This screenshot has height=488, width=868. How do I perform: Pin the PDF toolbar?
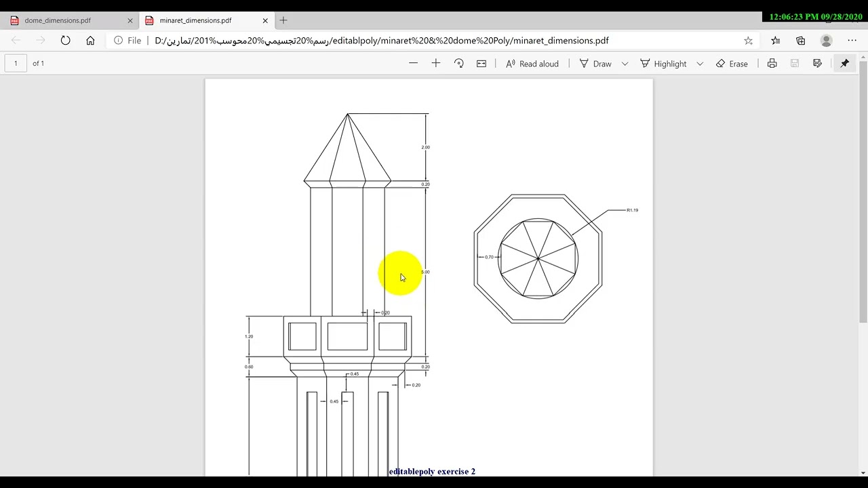(845, 63)
